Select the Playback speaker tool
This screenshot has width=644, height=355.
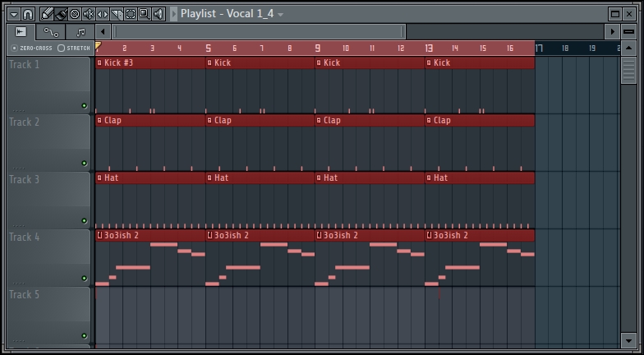pos(159,15)
